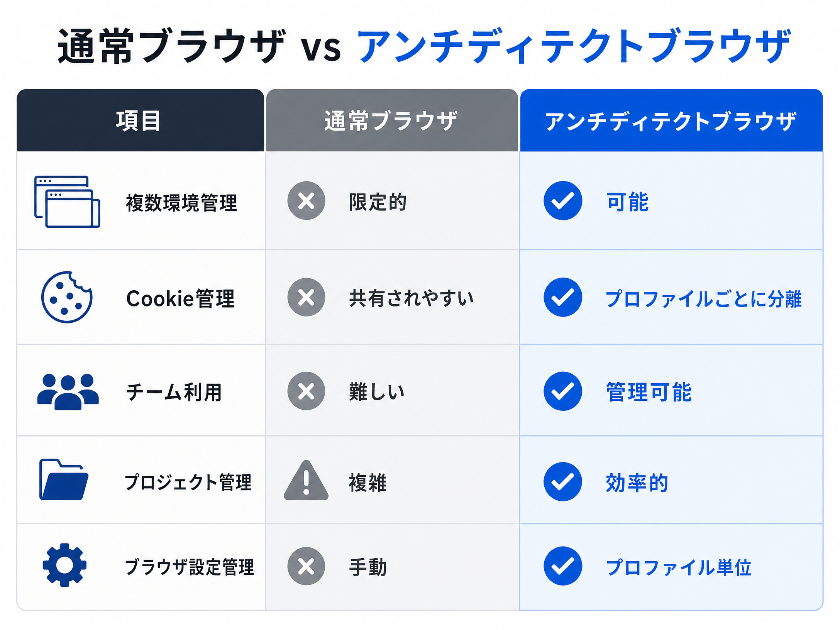Click the gear icon for ブラウザ設定管理

tap(64, 565)
